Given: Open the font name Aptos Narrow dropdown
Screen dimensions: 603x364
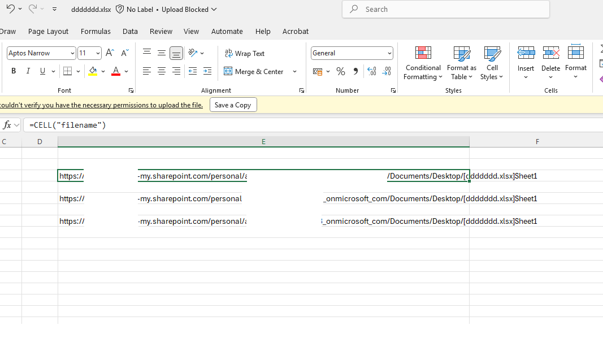Looking at the screenshot, I should (x=72, y=53).
